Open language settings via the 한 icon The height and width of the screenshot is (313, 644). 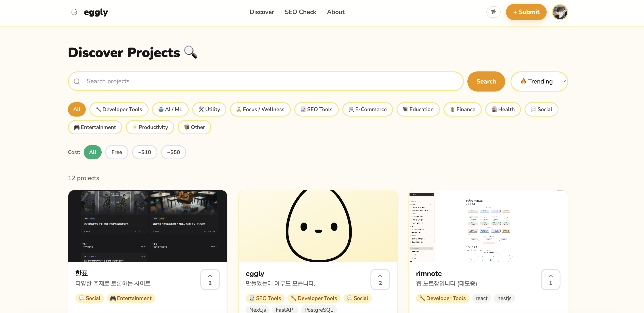[493, 12]
